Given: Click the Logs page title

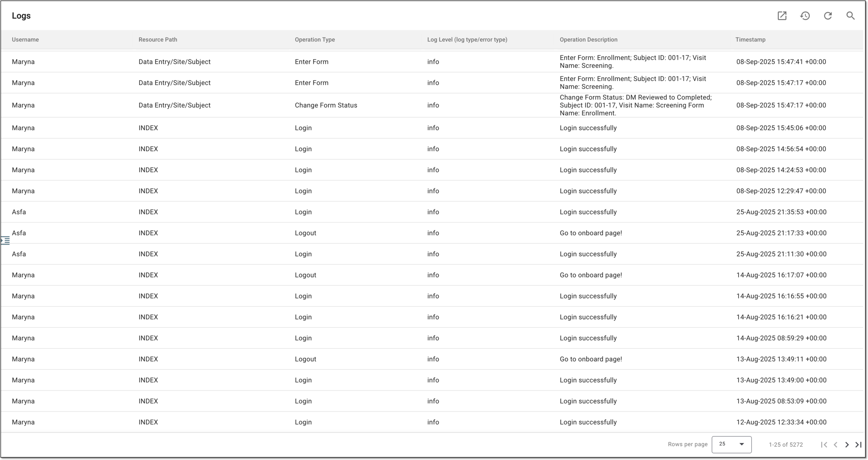Looking at the screenshot, I should click(x=21, y=16).
